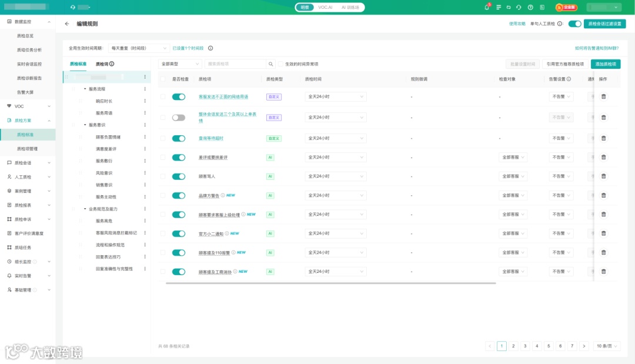Screen dimensions: 635x364
Task: Switch to the 质检词 tab
Action: pyautogui.click(x=105, y=64)
